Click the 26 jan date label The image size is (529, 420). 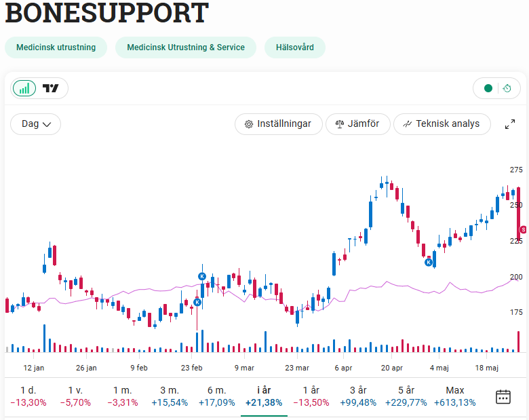pyautogui.click(x=86, y=368)
